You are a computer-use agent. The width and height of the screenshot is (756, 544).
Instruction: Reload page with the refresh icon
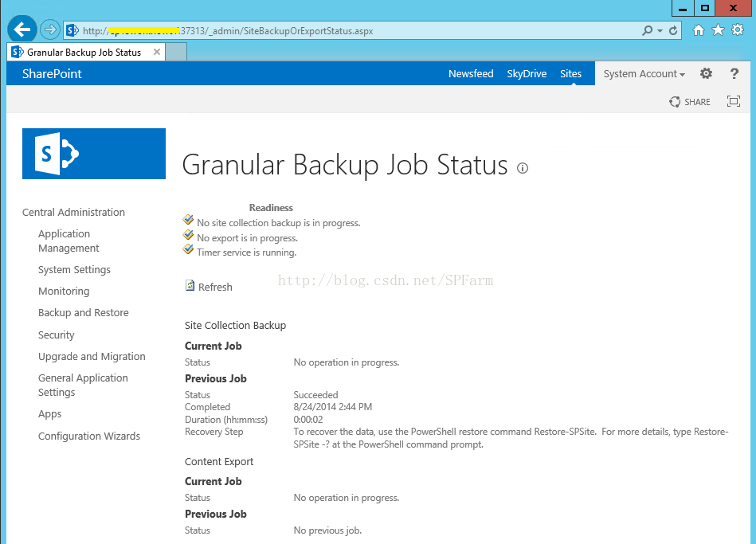pyautogui.click(x=673, y=30)
